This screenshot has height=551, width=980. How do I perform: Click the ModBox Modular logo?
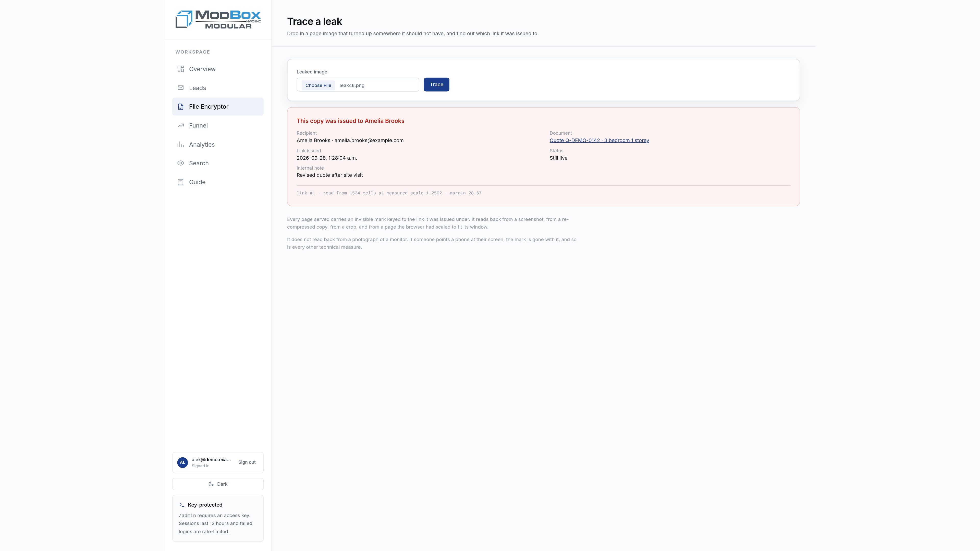click(218, 19)
